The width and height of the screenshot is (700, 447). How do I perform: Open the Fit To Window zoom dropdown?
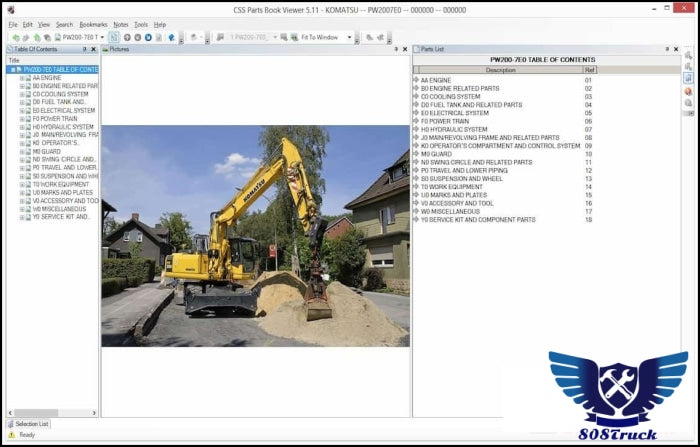[x=351, y=37]
